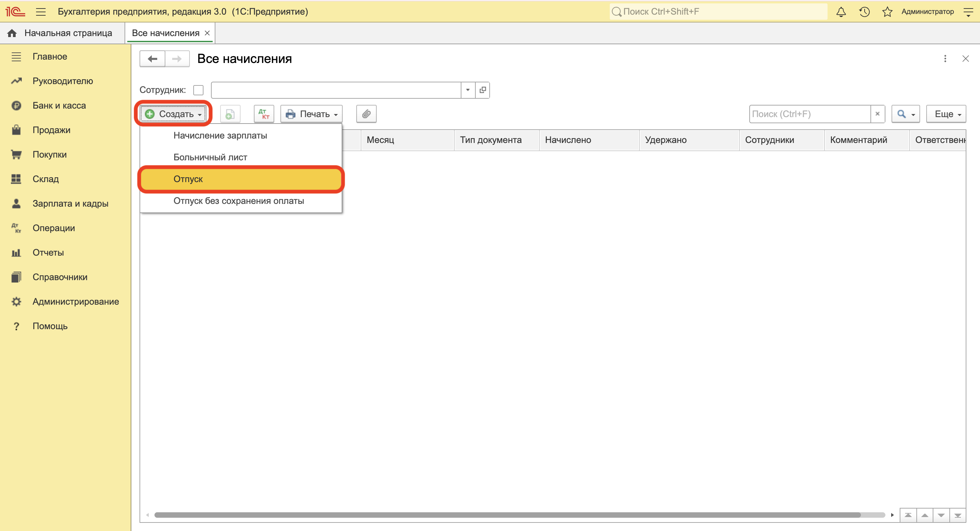Close the Все начисления tab
This screenshot has height=531, width=980.
click(207, 33)
